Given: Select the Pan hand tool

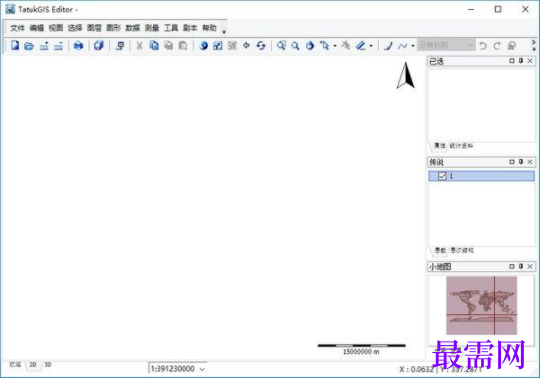Looking at the screenshot, I should (310, 45).
